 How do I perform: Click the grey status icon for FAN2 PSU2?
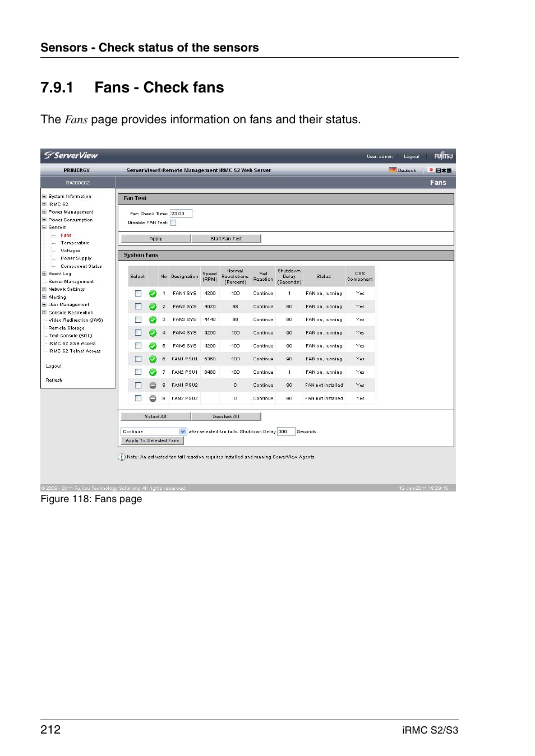153,398
